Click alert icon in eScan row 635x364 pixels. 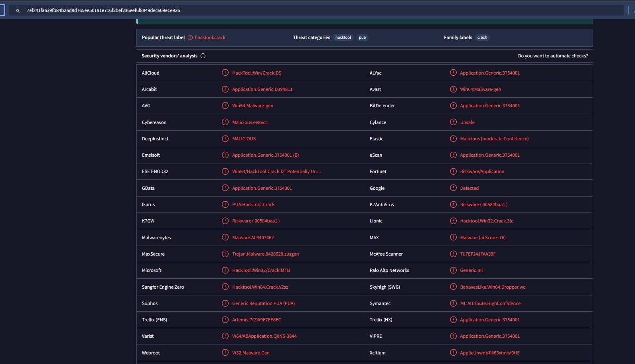tap(453, 155)
